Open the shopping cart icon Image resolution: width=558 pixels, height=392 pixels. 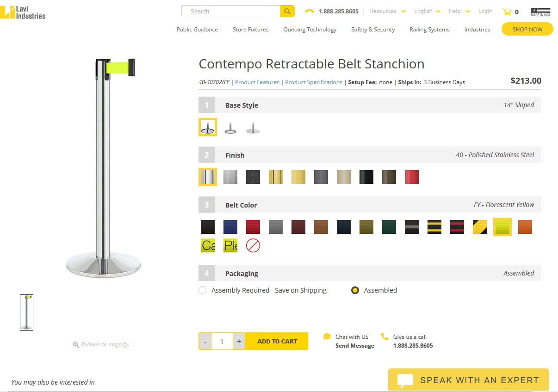[x=507, y=12]
